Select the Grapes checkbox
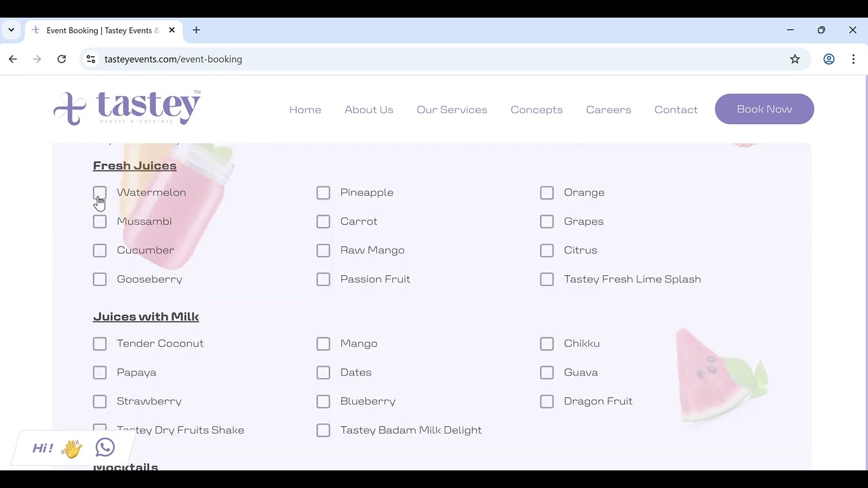The image size is (868, 488). tap(547, 222)
